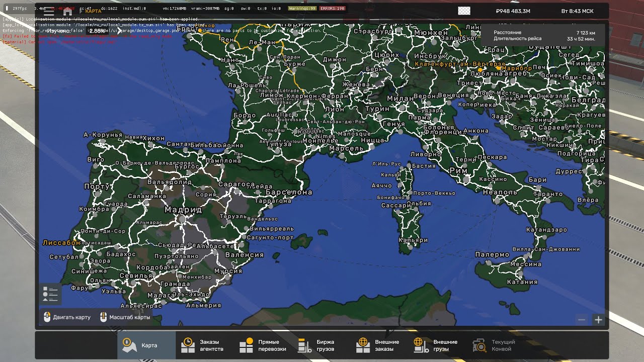644x362 pixels.
Task: Select Милан city on the map
Action: pyautogui.click(x=400, y=99)
